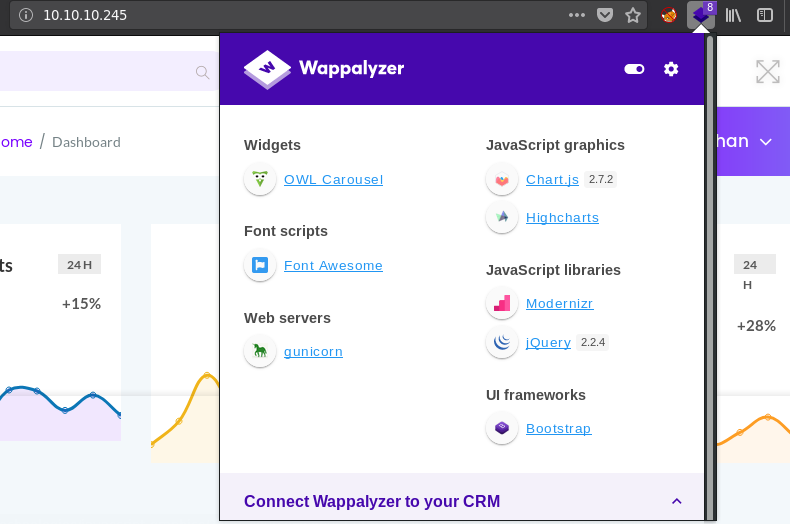Click the jQuery logo icon
The width and height of the screenshot is (790, 524).
click(x=502, y=343)
